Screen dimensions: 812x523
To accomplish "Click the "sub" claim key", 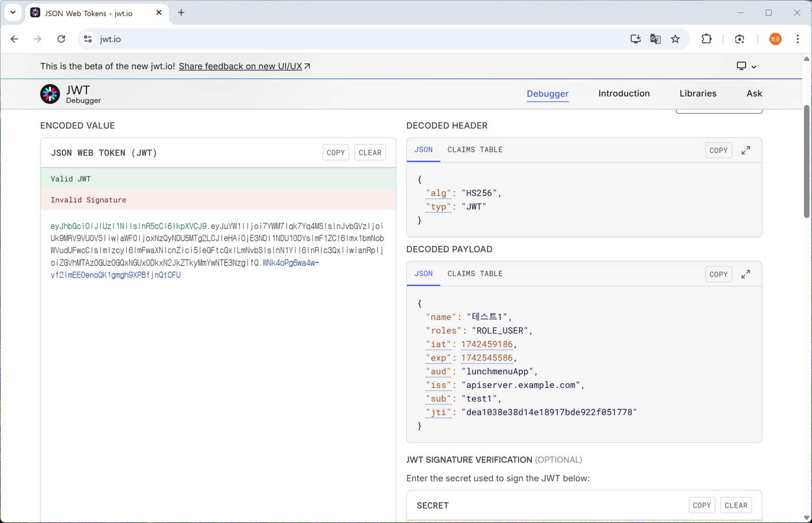I will coord(438,399).
